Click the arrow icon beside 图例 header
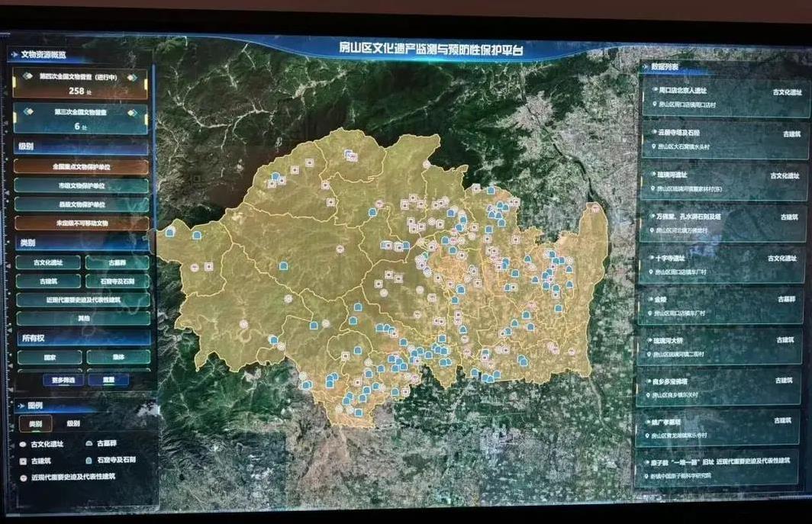 [21, 407]
